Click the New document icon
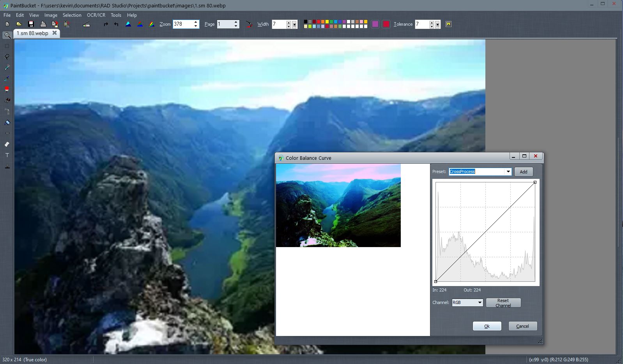 pyautogui.click(x=7, y=24)
